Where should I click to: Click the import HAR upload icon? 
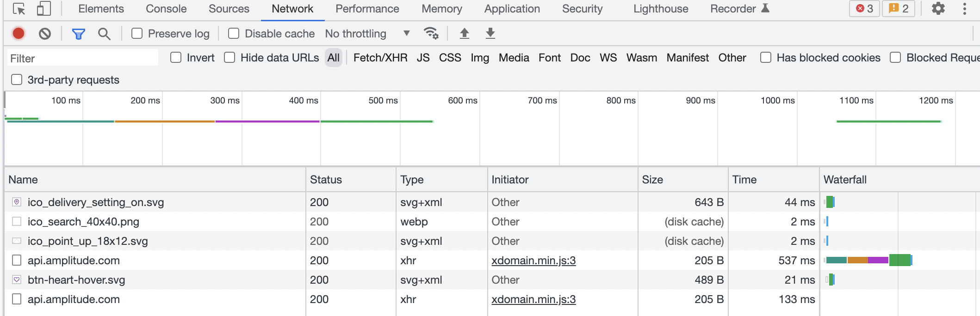464,33
